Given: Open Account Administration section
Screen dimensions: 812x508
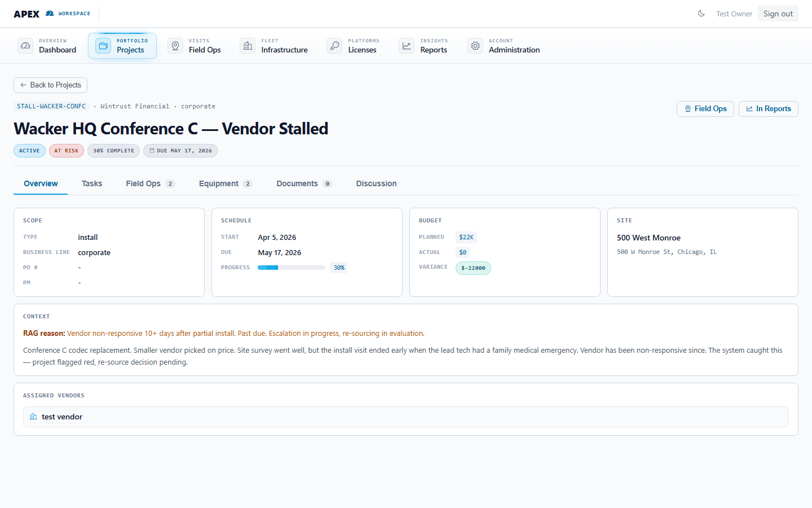Looking at the screenshot, I should coord(505,46).
